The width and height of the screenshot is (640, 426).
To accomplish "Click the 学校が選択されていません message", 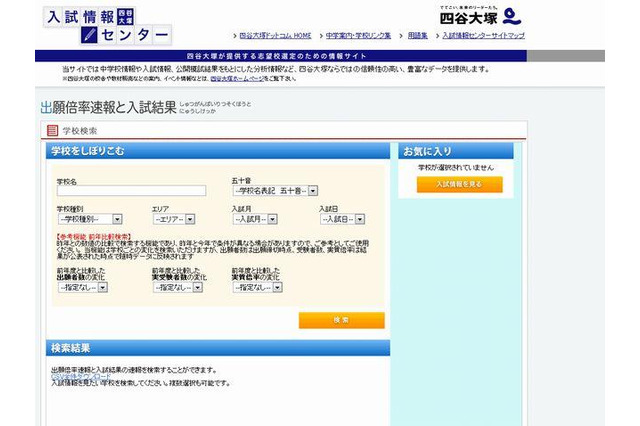I will tap(456, 168).
